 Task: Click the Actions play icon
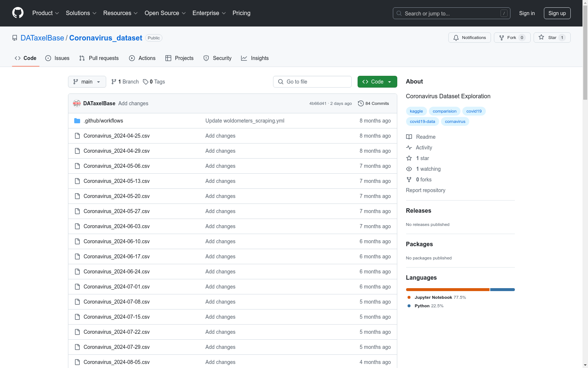click(x=132, y=58)
